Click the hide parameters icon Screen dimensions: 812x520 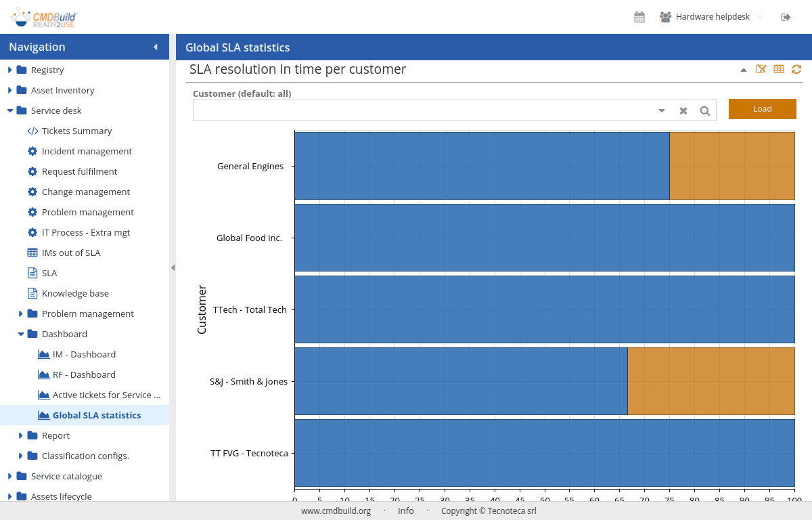(761, 69)
